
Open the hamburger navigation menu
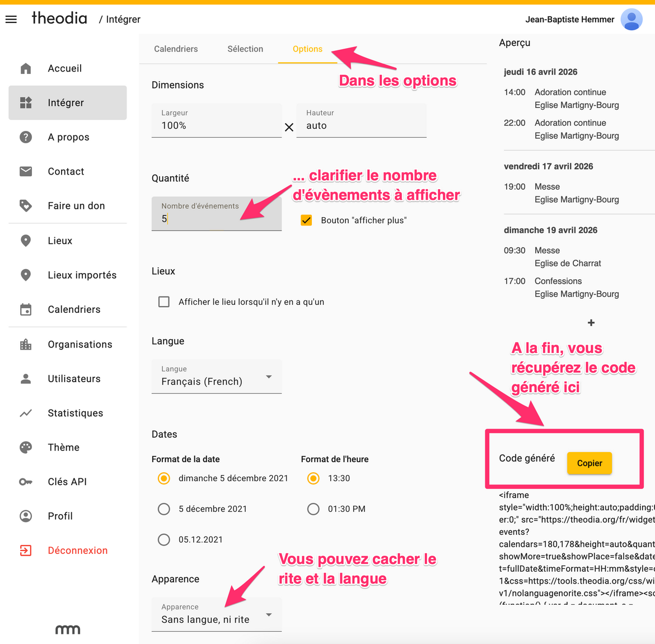point(11,19)
